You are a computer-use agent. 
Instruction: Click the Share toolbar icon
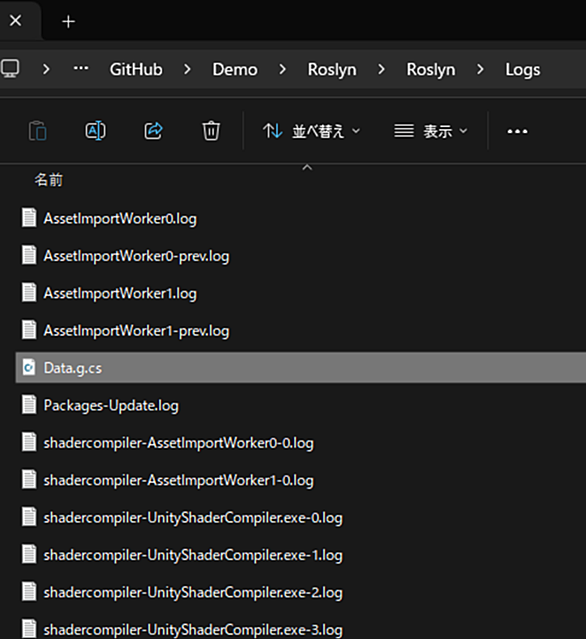[x=153, y=131]
